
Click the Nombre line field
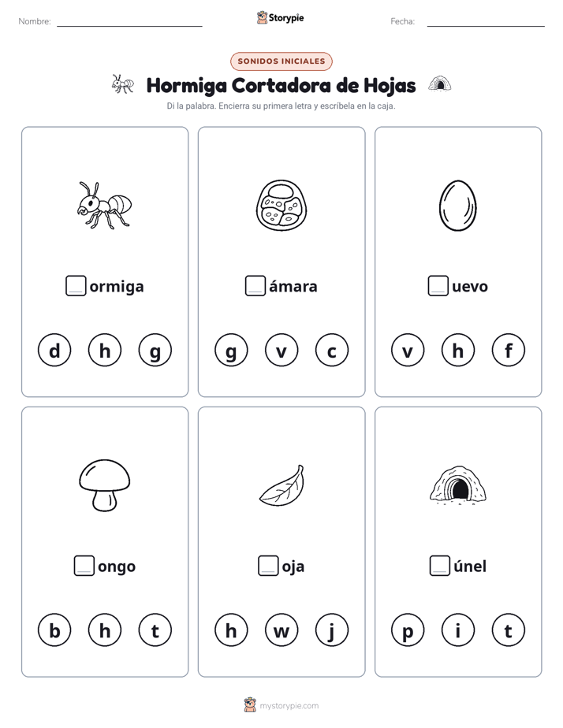click(x=129, y=21)
